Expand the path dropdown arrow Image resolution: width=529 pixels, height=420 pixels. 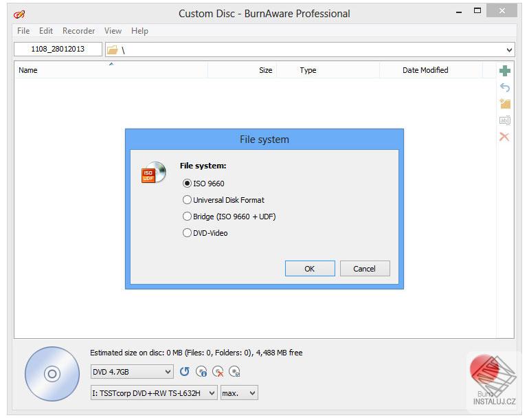click(509, 50)
